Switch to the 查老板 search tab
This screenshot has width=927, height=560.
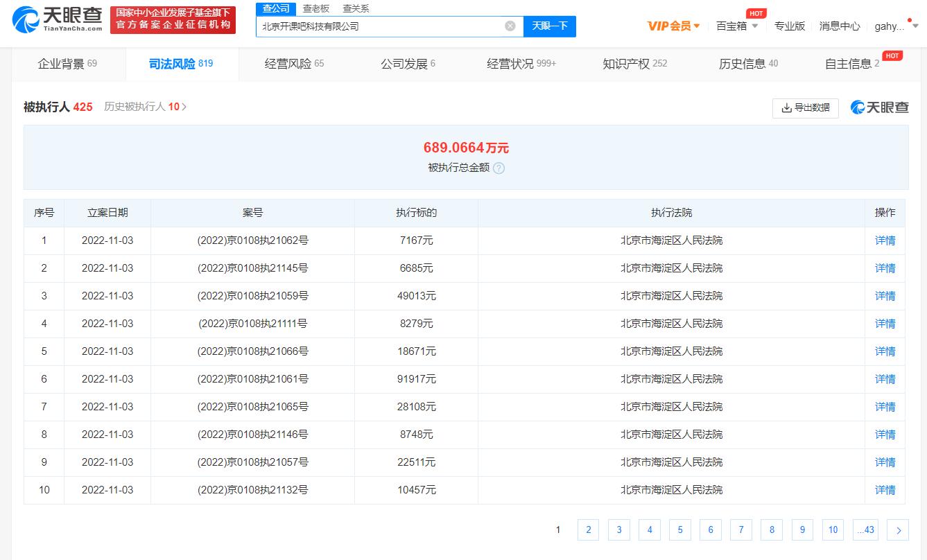(x=315, y=8)
